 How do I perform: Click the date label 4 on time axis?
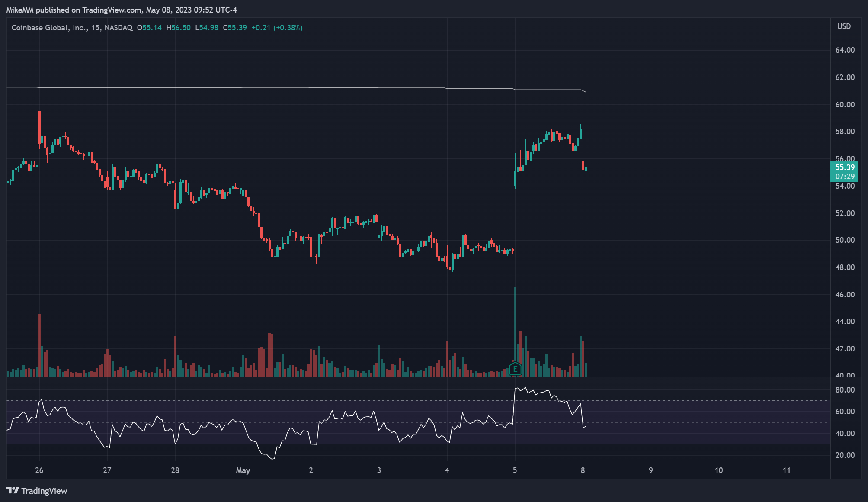coord(447,470)
